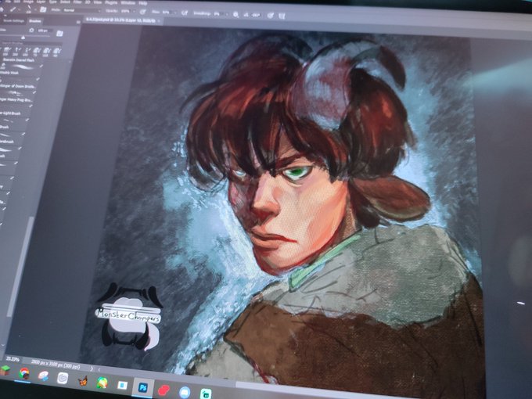Select the first recent brush thumbnail
The height and width of the screenshot is (399, 532).
(x=6, y=51)
